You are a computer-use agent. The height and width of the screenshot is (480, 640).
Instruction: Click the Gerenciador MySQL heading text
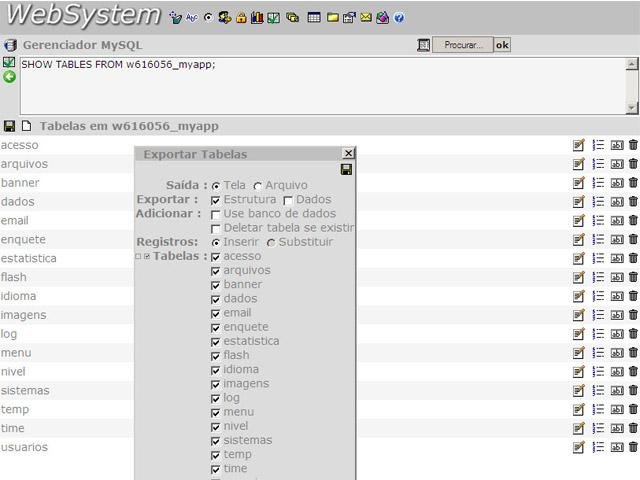(82, 45)
